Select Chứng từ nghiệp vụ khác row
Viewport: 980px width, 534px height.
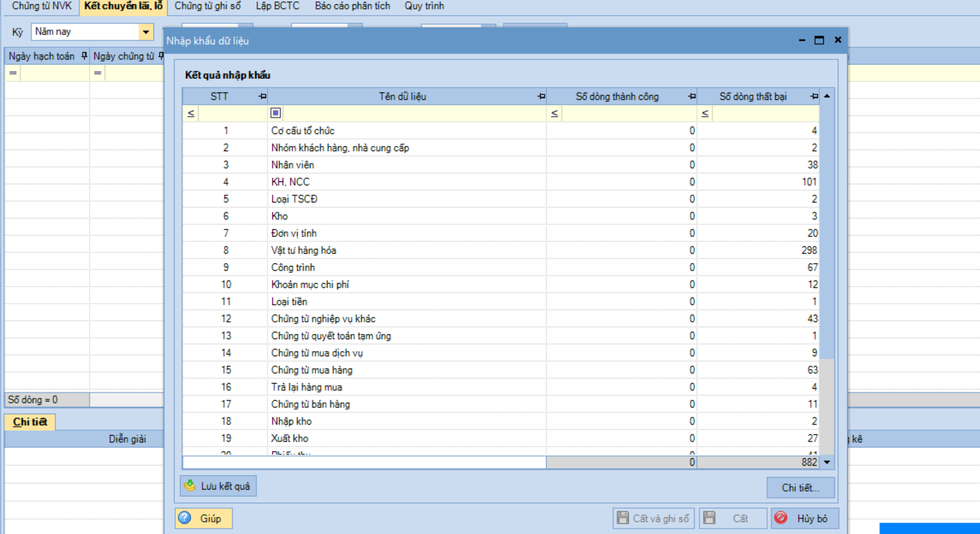(501, 319)
